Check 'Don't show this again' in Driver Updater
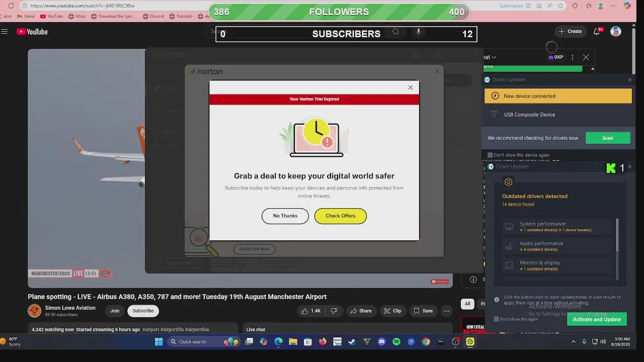 (x=496, y=319)
